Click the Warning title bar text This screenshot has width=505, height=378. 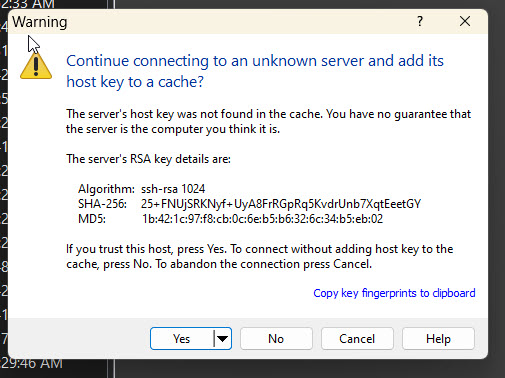(40, 22)
